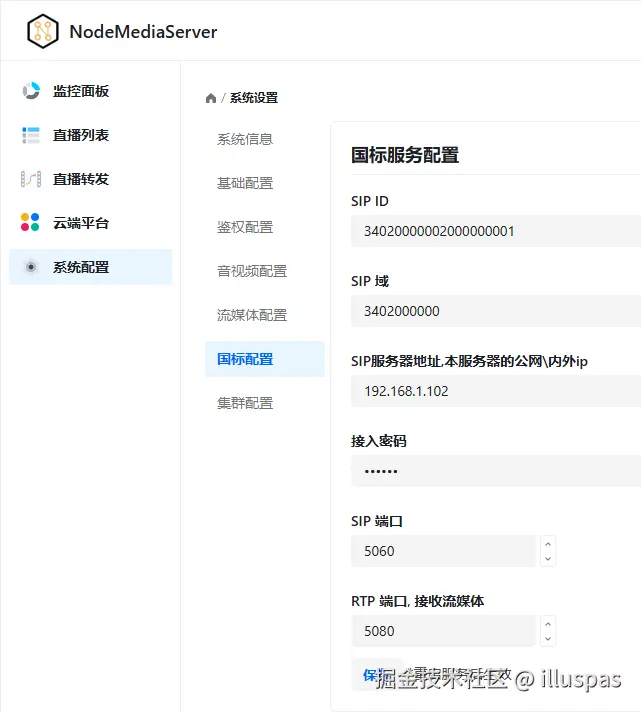Click the 系统配置 gear icon
The width and height of the screenshot is (641, 712).
[x=31, y=267]
